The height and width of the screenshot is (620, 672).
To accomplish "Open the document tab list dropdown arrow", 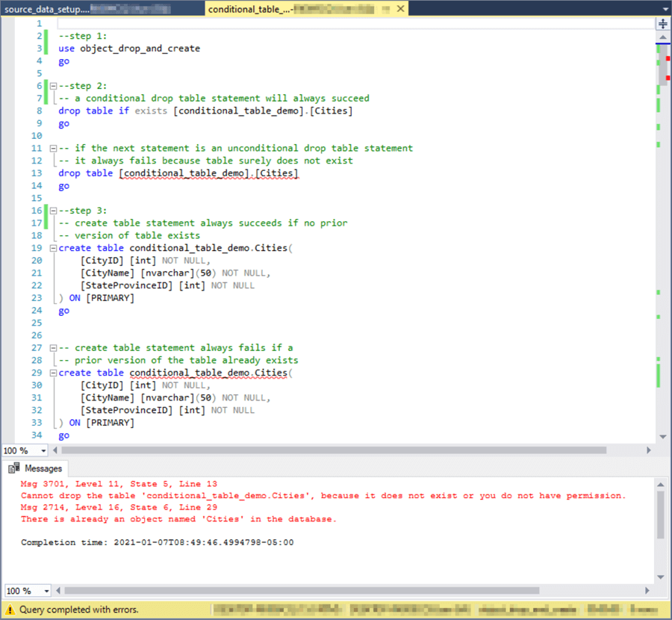I will coord(665,10).
